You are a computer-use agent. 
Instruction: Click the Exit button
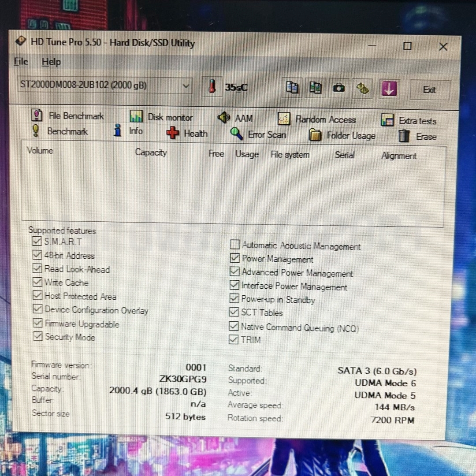tap(430, 89)
